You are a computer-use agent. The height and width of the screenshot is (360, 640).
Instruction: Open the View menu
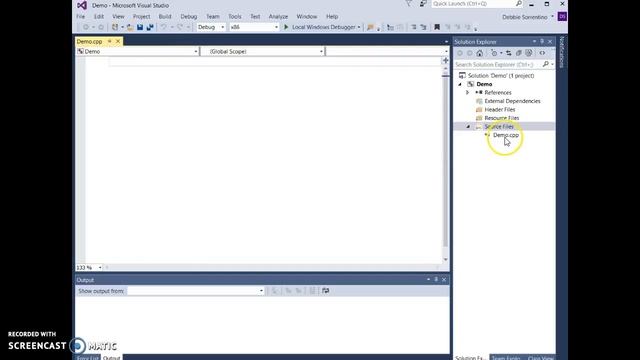[118, 17]
